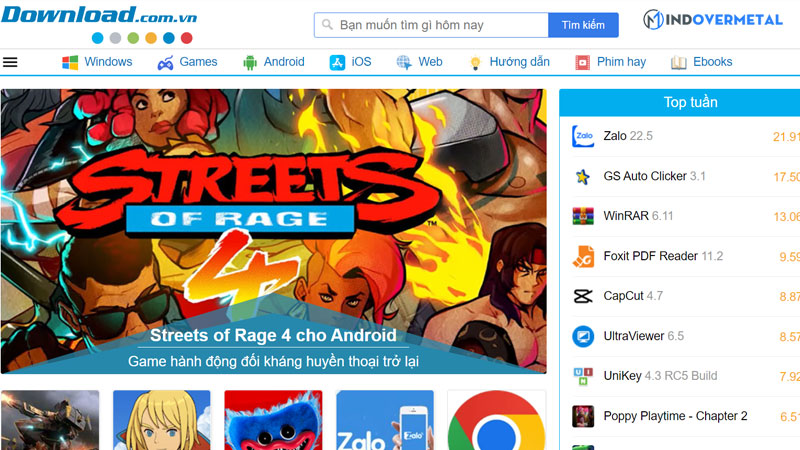Open the Windows category tab

point(97,62)
